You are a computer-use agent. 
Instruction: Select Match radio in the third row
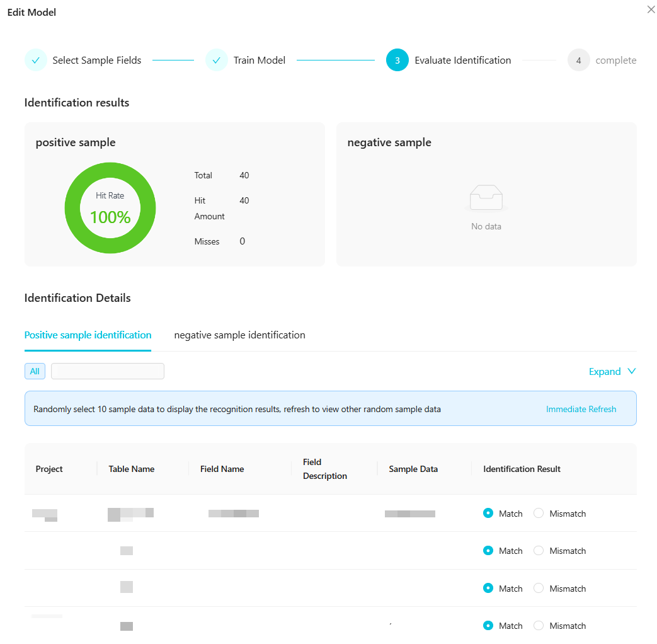pos(488,588)
